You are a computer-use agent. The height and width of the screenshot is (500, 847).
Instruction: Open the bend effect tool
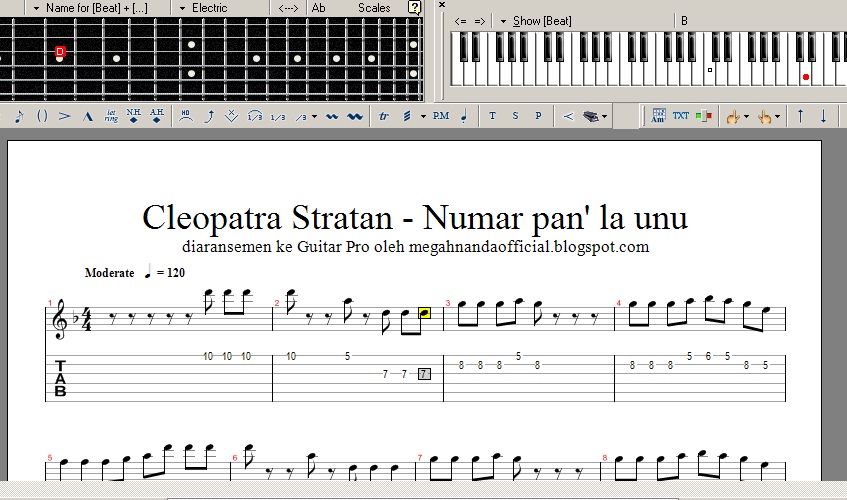[210, 116]
